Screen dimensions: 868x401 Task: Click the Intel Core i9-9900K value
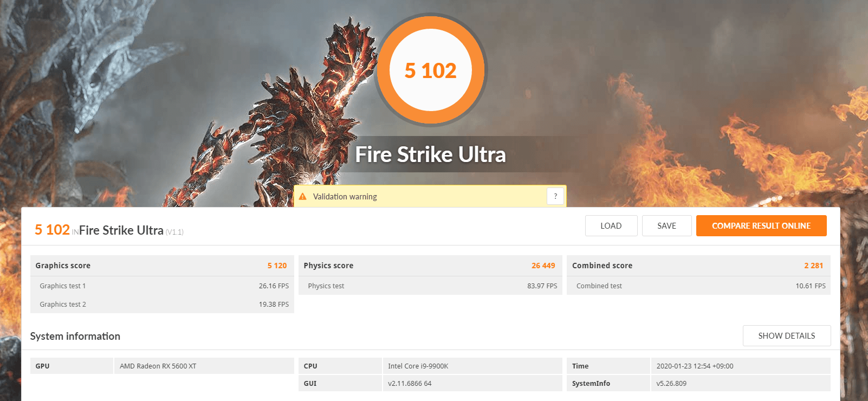(x=418, y=366)
